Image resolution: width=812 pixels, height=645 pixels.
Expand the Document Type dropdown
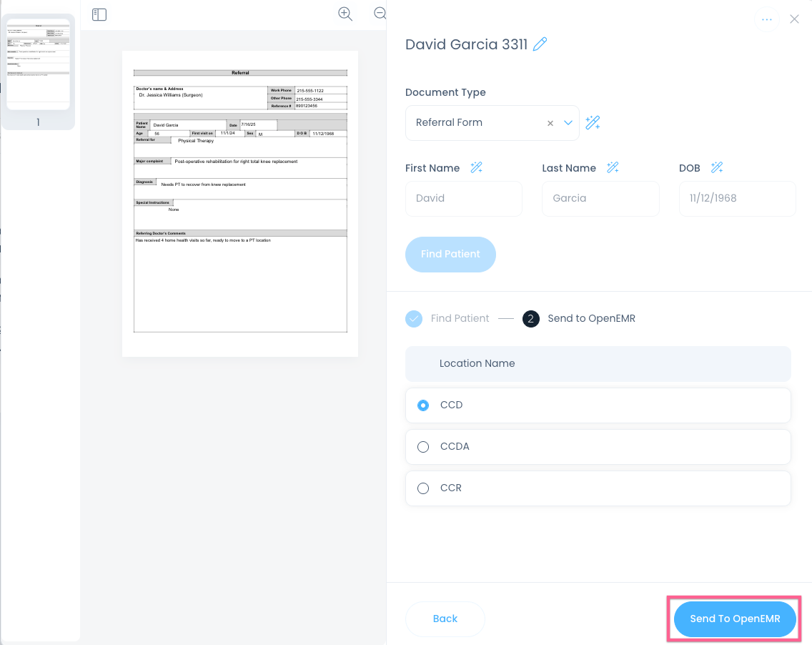point(568,122)
